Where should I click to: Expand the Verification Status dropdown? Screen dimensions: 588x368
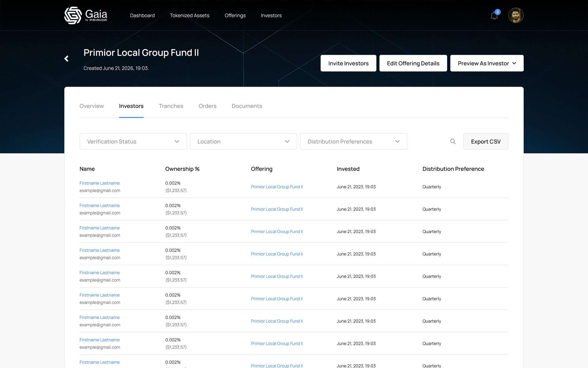click(x=133, y=141)
